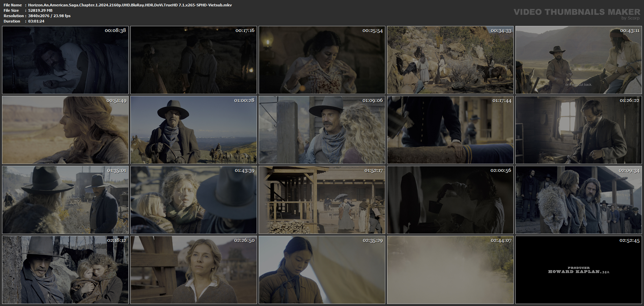Select the thumbnail at 00:08:38
This screenshot has width=644, height=306.
click(x=65, y=60)
